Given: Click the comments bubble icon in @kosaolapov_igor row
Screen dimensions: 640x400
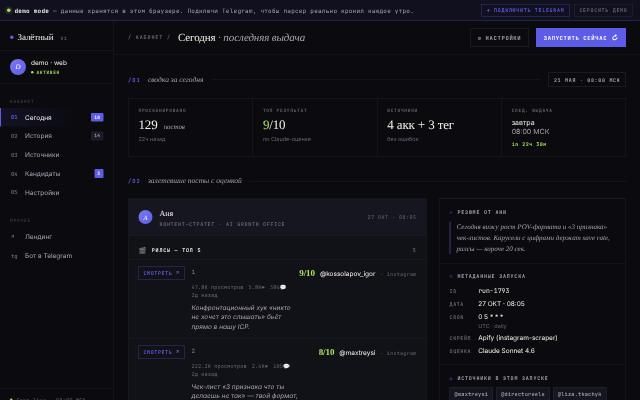Looking at the screenshot, I should [283, 287].
